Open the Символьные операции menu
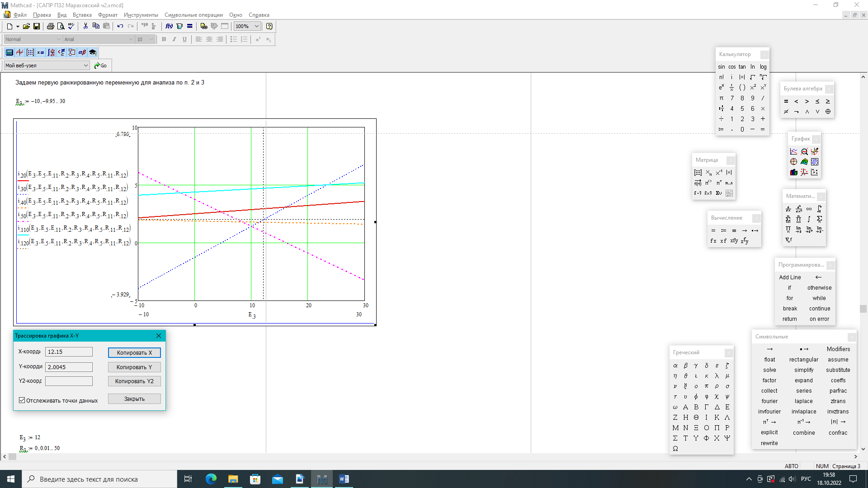868x488 pixels. click(193, 15)
